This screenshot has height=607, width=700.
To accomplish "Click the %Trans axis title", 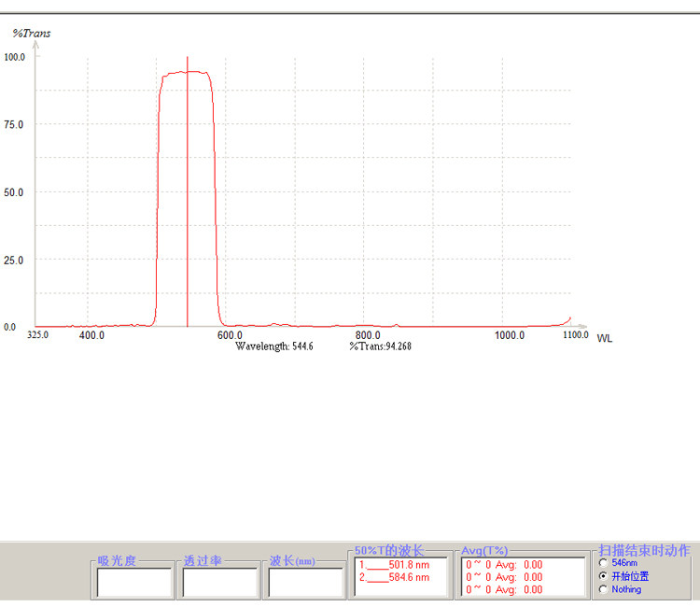I will click(x=31, y=34).
